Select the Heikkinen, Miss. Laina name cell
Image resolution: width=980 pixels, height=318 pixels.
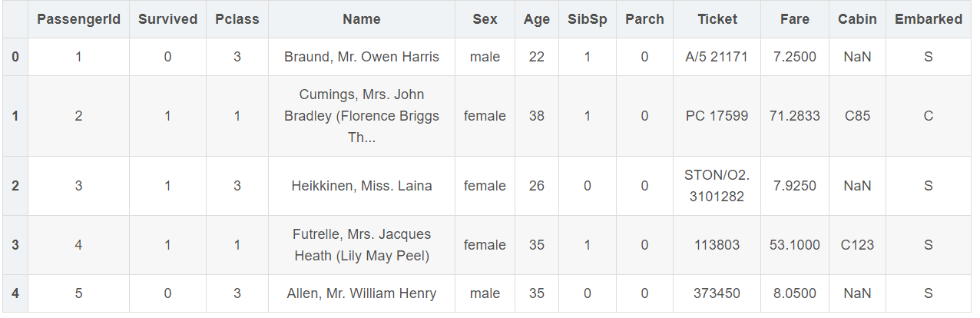[x=361, y=186]
